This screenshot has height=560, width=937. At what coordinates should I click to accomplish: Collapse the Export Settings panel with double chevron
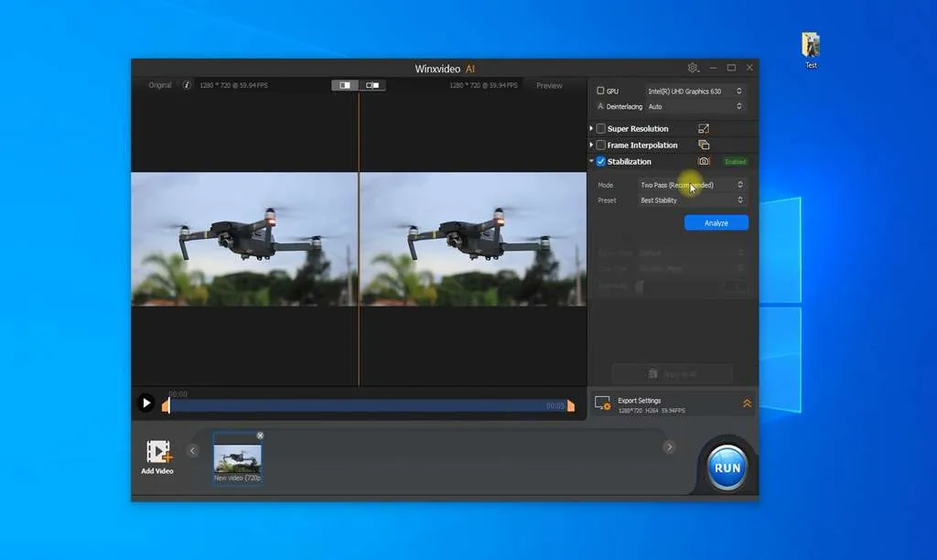pyautogui.click(x=749, y=401)
